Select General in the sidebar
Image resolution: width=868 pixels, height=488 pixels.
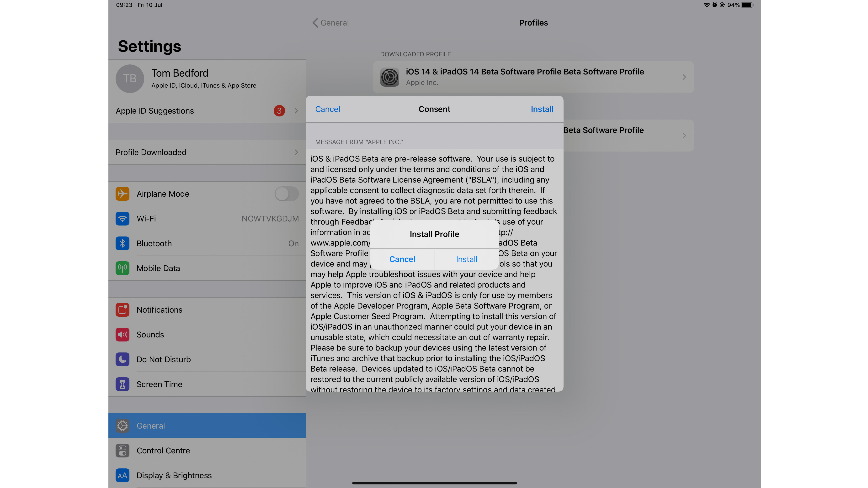tap(207, 426)
